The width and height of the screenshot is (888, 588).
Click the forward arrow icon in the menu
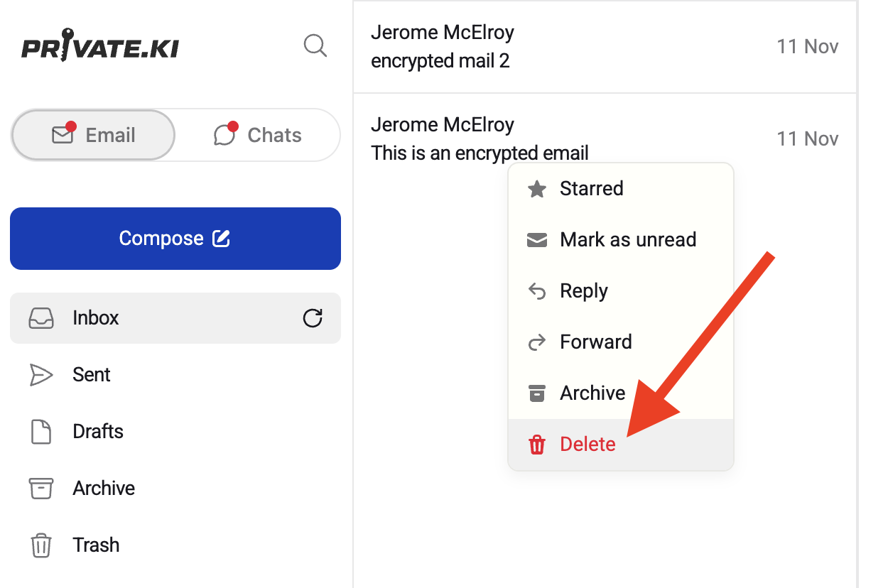537,342
